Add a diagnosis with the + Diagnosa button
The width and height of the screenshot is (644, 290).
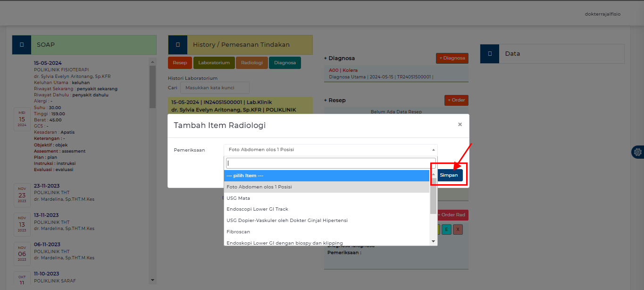click(452, 58)
